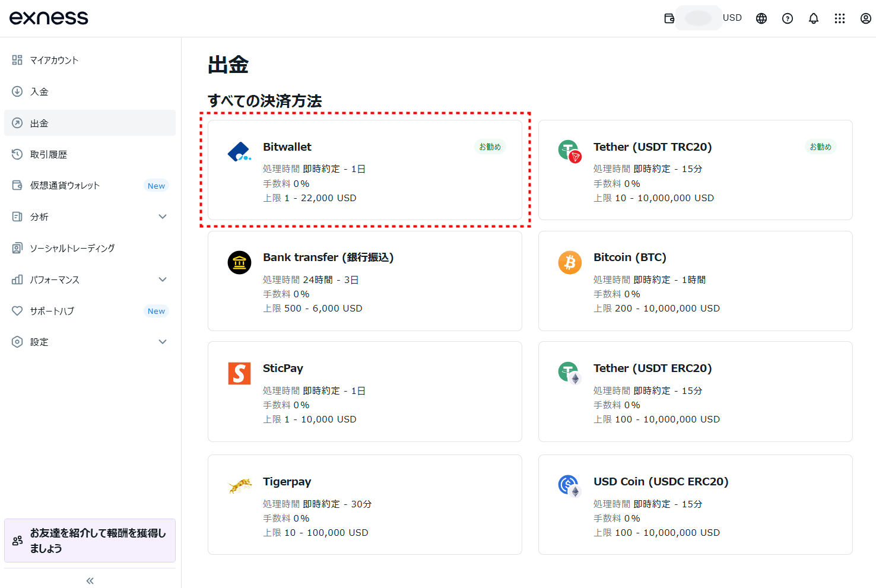Click the Bitcoin logo icon

[x=570, y=262]
